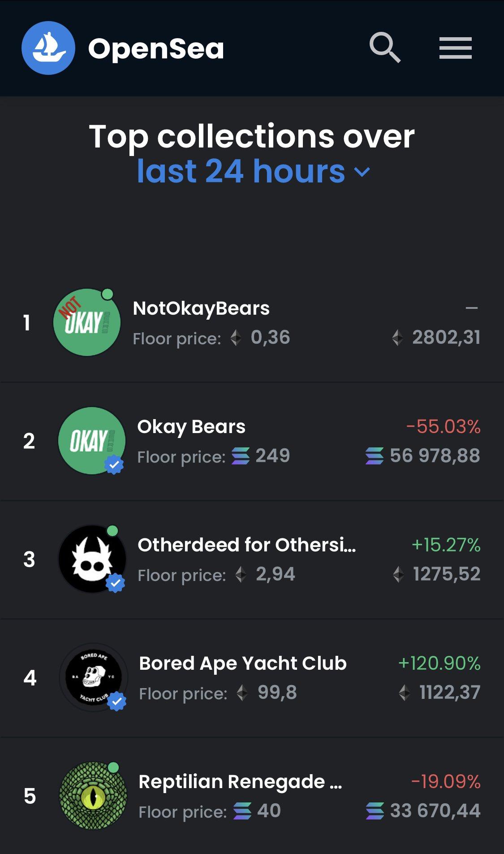Click the OpenSea ship logo icon
504x854 pixels.
[48, 48]
